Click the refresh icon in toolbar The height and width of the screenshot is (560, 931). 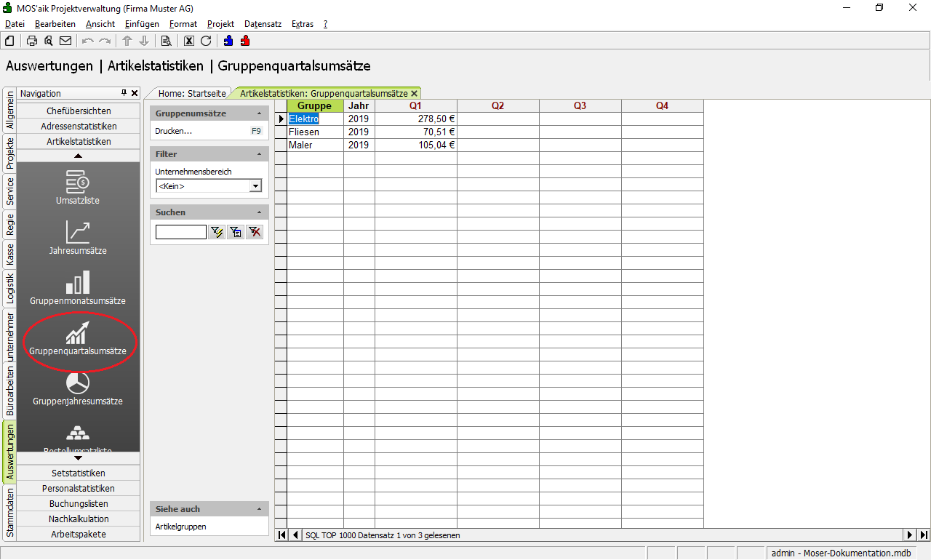(x=206, y=41)
